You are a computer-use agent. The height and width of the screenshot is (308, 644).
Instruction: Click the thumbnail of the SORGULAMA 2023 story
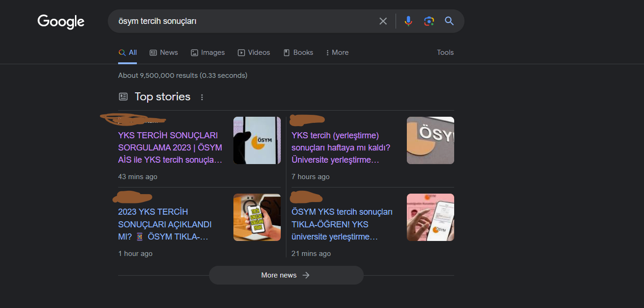(x=257, y=141)
